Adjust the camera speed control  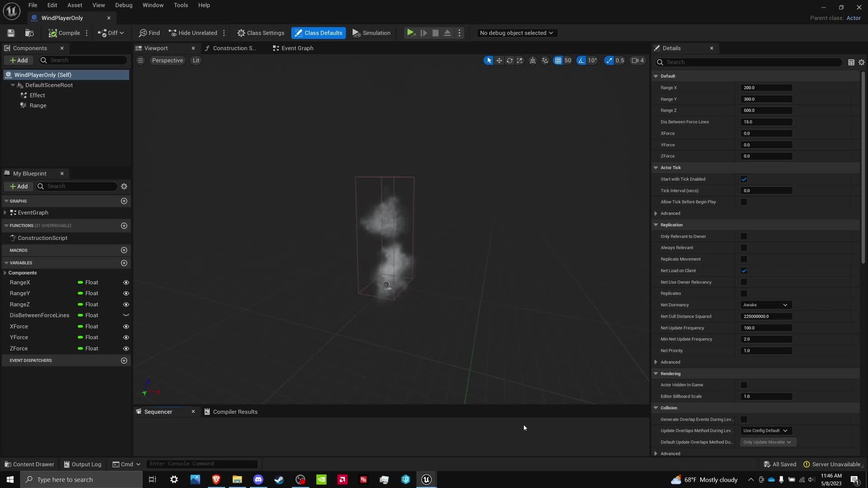click(637, 60)
